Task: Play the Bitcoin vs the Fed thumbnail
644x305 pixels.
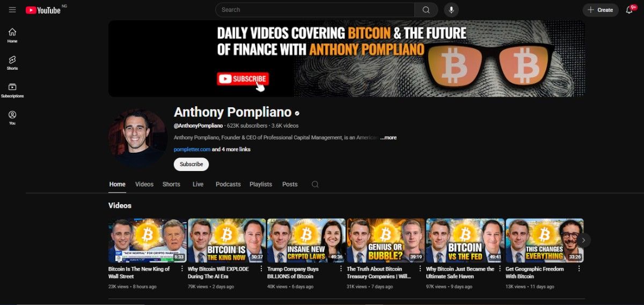Action: point(465,240)
